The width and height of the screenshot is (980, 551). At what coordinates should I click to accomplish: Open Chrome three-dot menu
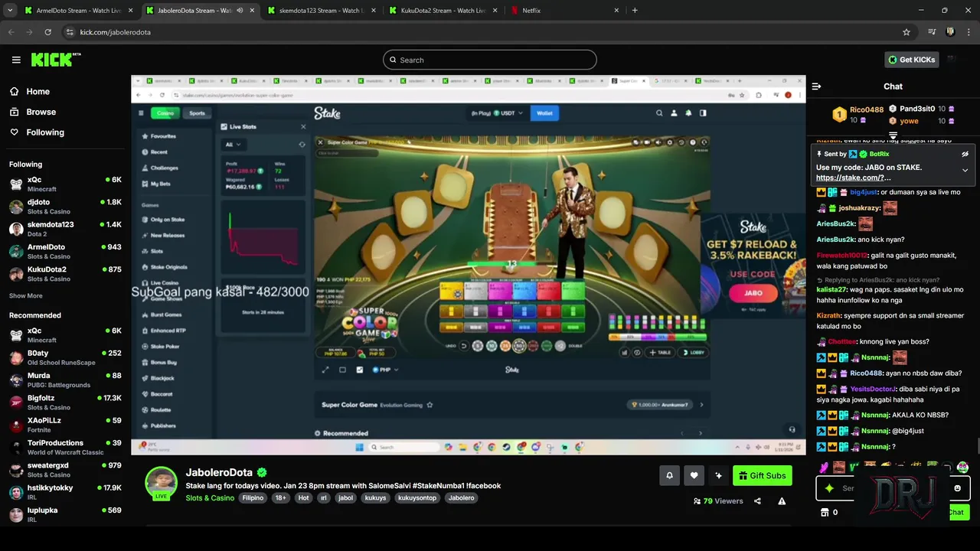point(969,32)
